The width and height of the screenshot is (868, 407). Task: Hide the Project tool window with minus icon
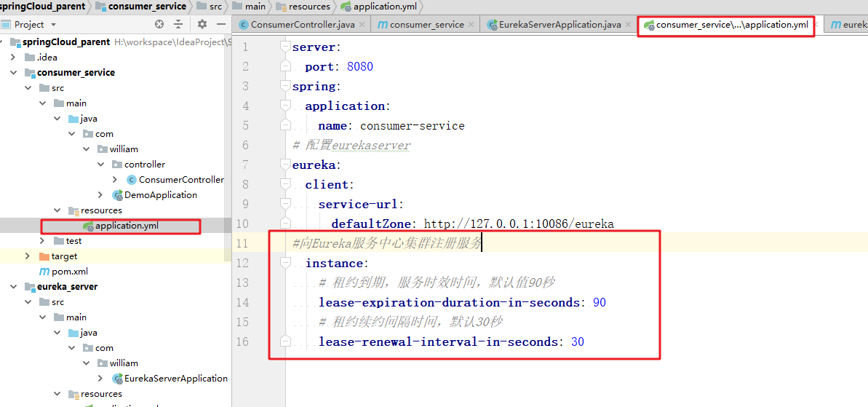pos(221,24)
